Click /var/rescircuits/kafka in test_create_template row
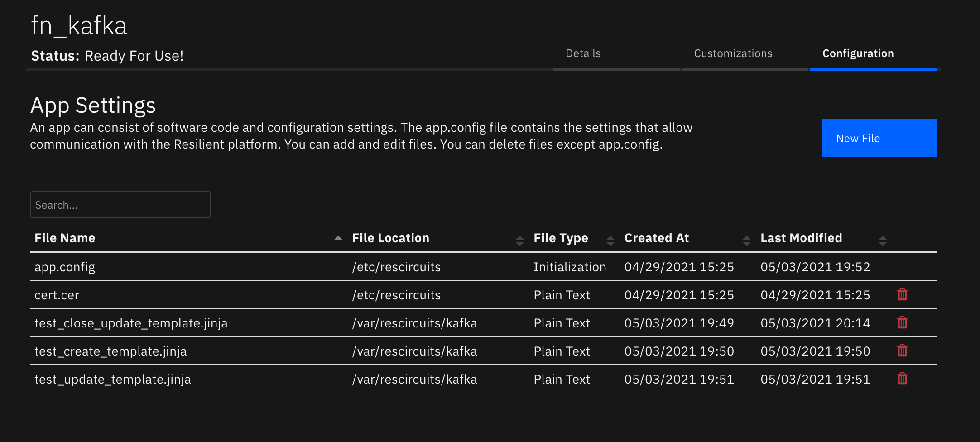This screenshot has width=980, height=442. click(x=414, y=351)
